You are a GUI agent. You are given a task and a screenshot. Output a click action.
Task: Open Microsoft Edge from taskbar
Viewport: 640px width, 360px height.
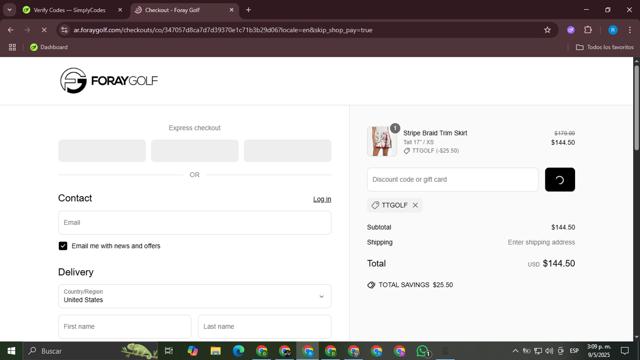coord(238,351)
